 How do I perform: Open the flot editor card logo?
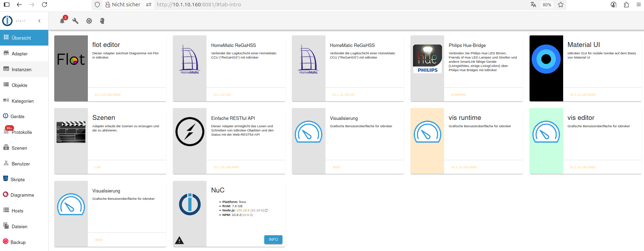tap(71, 60)
